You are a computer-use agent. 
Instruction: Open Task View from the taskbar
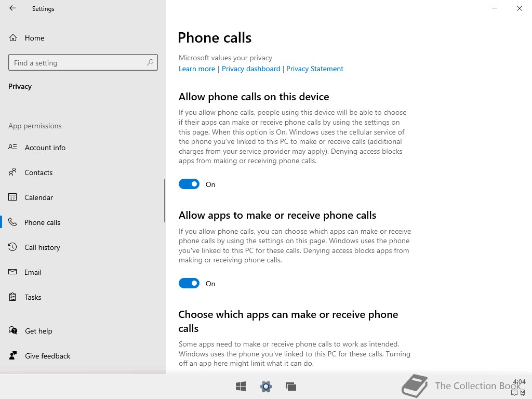point(291,386)
